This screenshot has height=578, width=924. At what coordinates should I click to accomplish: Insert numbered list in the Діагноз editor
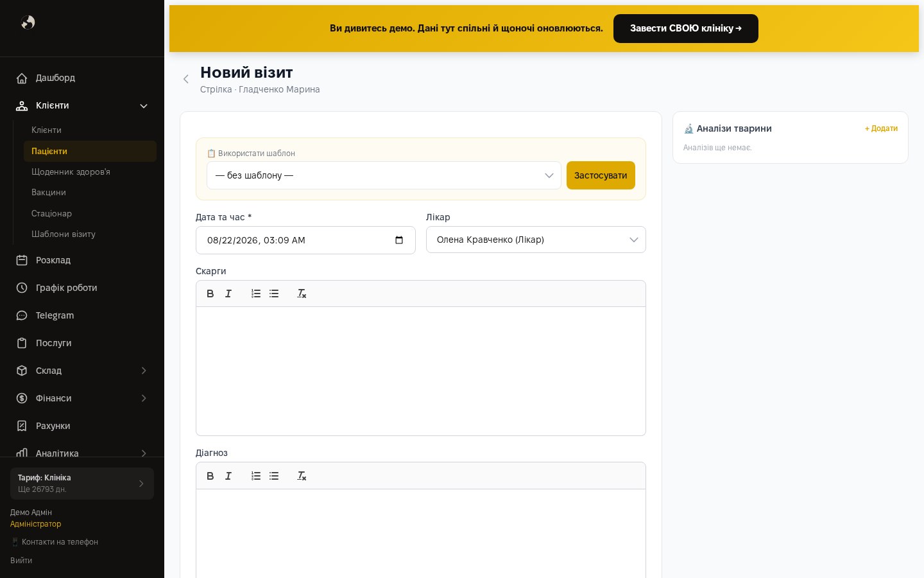tap(256, 476)
